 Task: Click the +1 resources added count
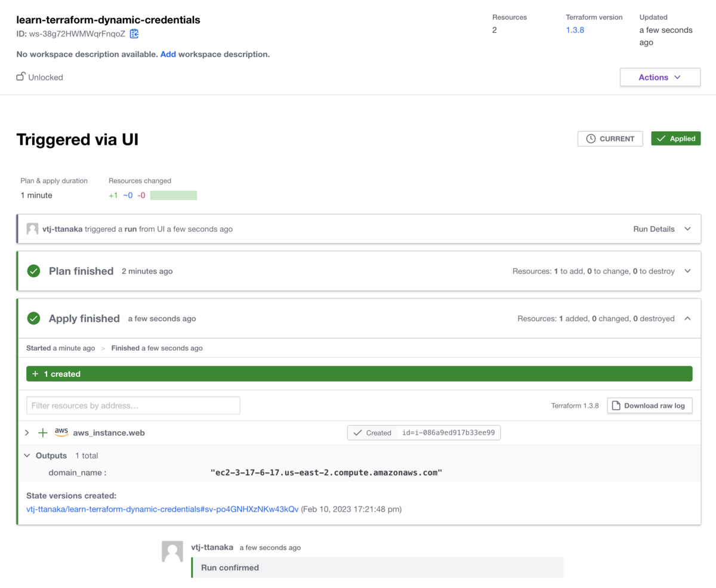pos(113,195)
